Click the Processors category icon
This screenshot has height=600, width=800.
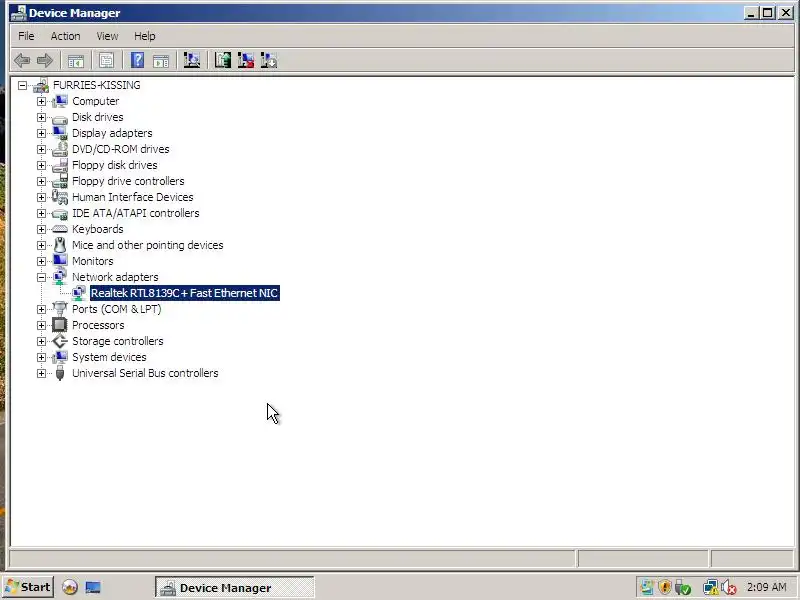point(60,325)
